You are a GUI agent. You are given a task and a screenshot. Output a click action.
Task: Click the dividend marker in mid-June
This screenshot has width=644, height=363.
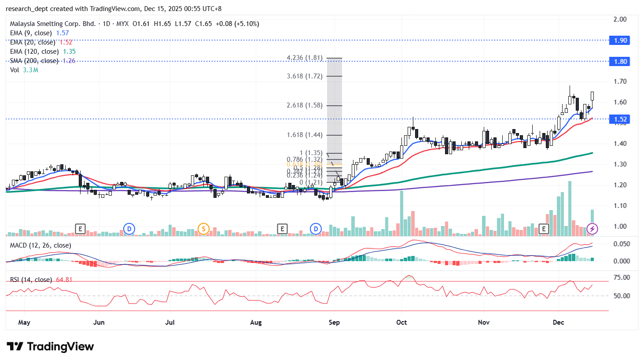(129, 229)
